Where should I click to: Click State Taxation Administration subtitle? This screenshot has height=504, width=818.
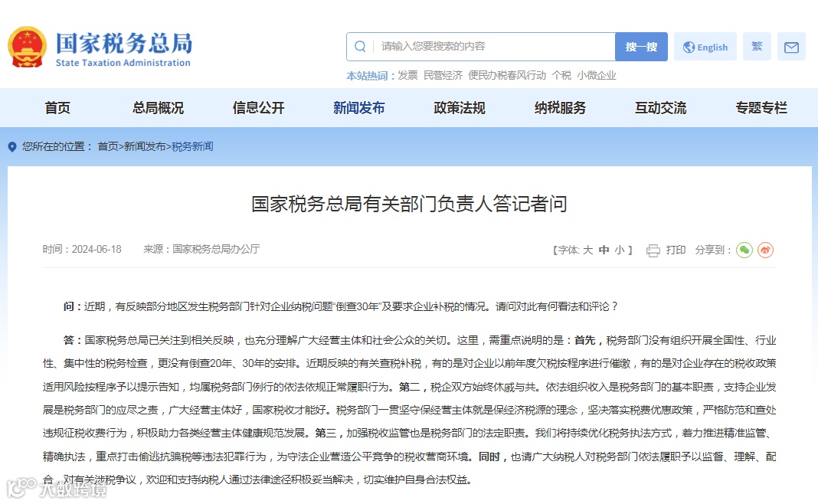[123, 63]
